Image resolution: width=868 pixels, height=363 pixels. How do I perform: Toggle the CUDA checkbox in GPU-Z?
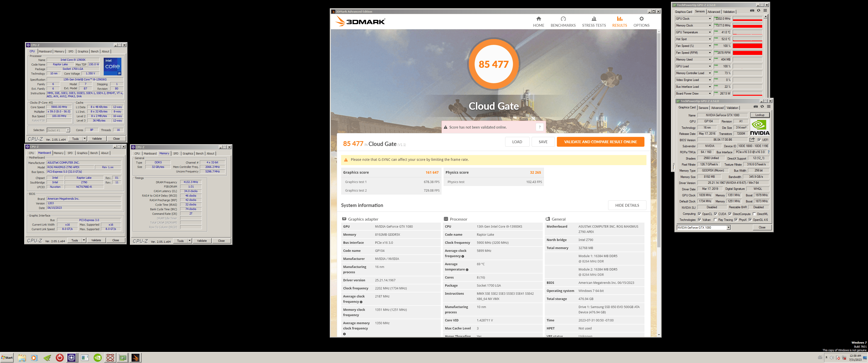click(x=715, y=214)
